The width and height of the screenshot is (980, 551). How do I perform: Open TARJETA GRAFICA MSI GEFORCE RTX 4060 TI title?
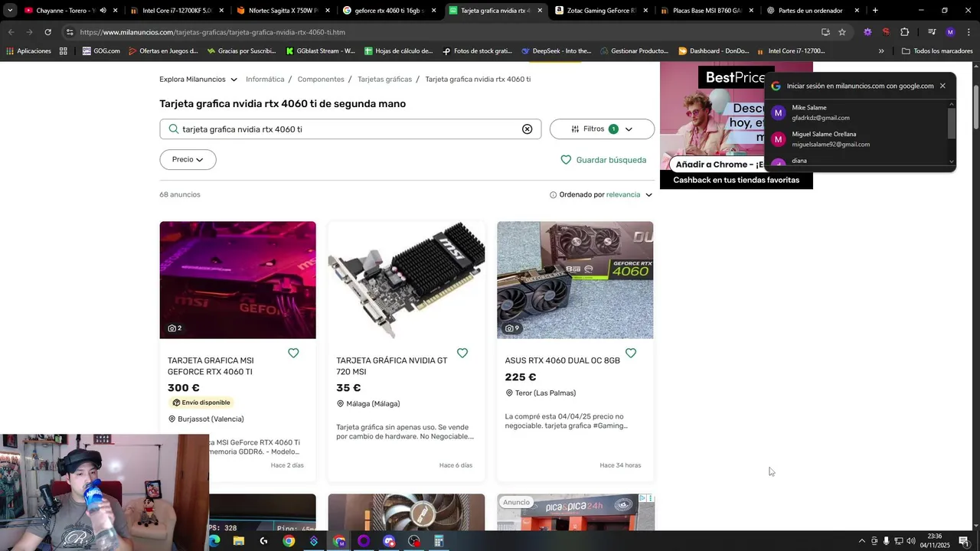pos(211,366)
